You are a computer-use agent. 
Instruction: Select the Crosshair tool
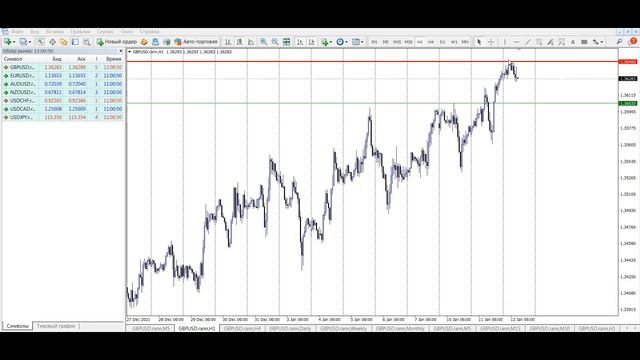pyautogui.click(x=491, y=42)
